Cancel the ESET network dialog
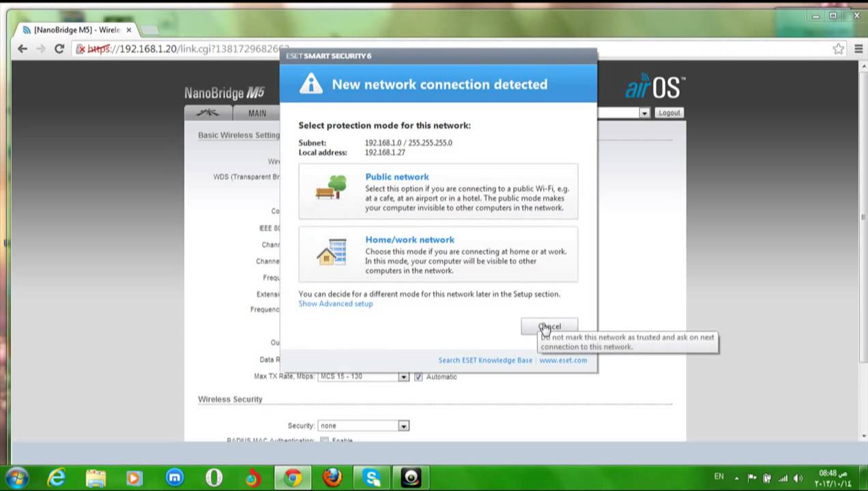 pyautogui.click(x=549, y=327)
